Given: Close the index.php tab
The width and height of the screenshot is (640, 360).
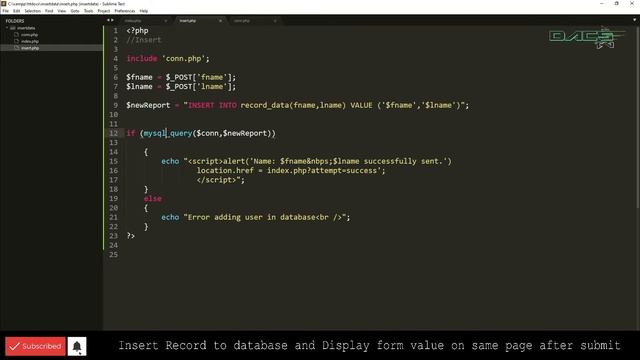Looking at the screenshot, I should coord(166,21).
